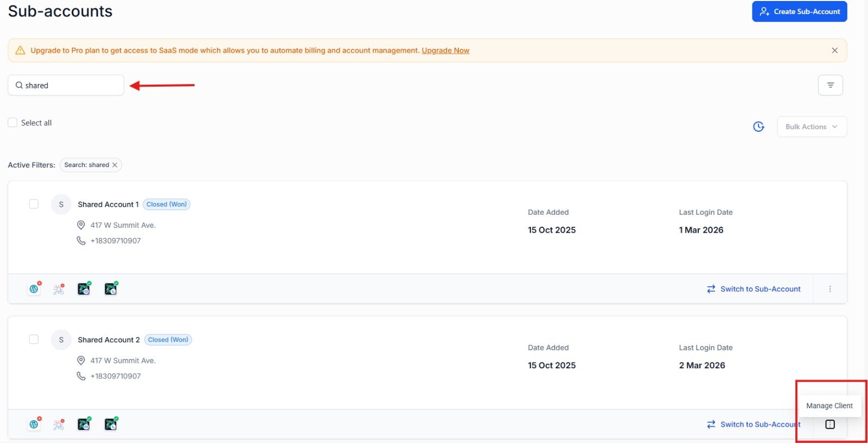
Task: Check the Shared Account 1 checkbox
Action: (34, 204)
